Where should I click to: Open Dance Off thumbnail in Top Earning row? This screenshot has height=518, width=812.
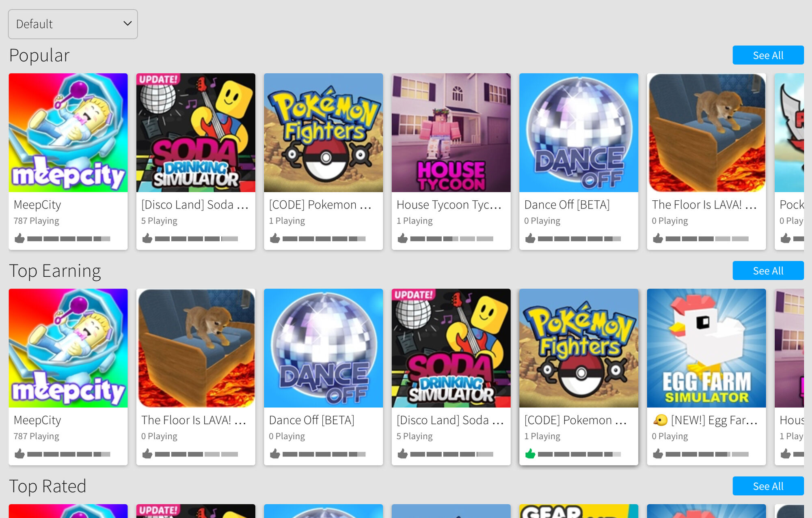[323, 348]
